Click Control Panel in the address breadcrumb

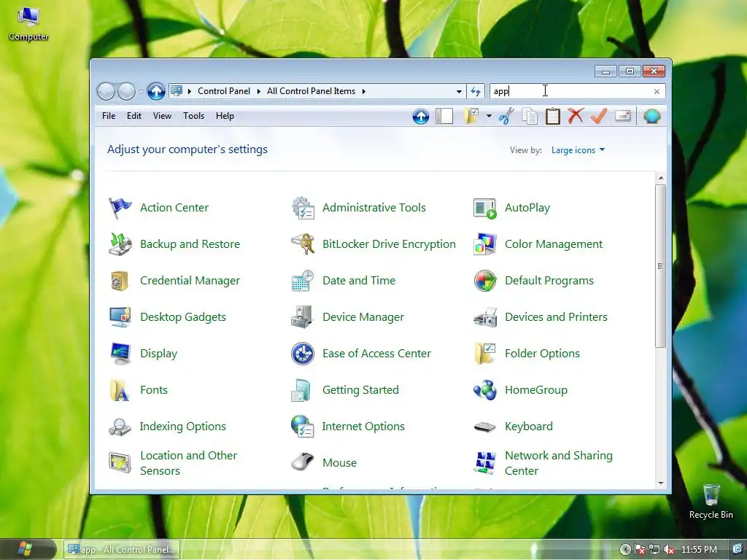(224, 91)
